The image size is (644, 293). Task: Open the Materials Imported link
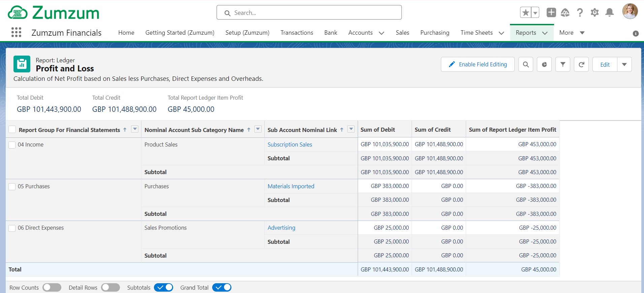[291, 186]
